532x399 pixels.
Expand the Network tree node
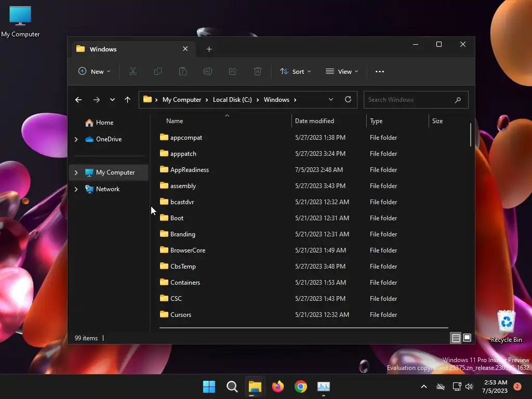click(x=76, y=189)
